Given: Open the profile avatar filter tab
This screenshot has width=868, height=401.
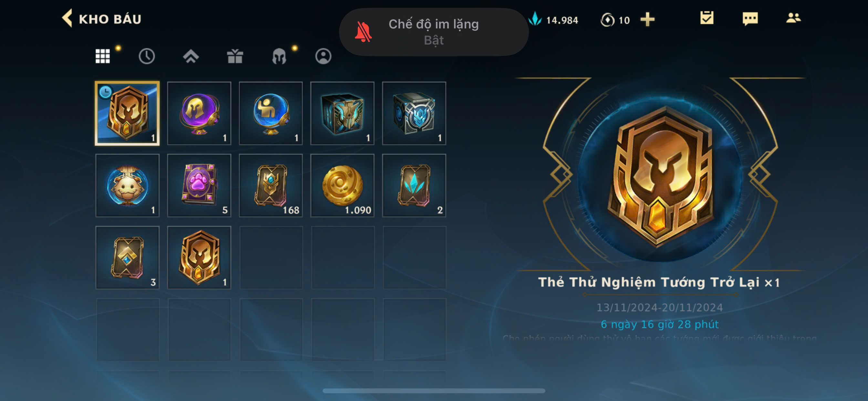Looking at the screenshot, I should click(x=323, y=56).
